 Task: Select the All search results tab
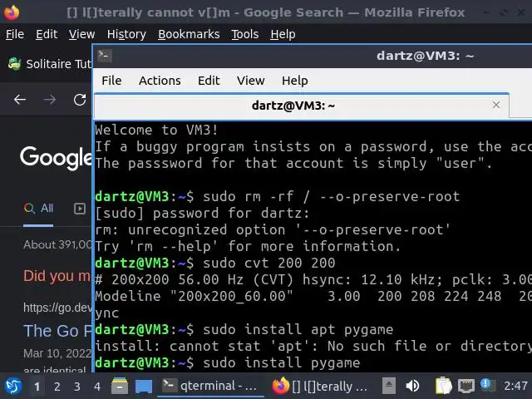click(x=38, y=208)
